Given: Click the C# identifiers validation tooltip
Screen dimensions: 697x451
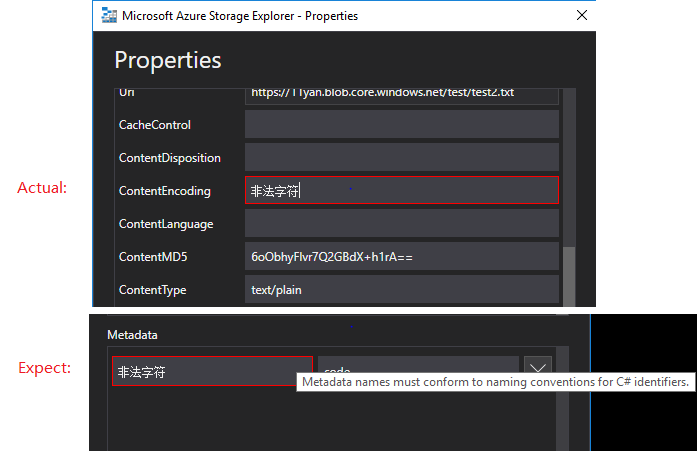Looking at the screenshot, I should coord(496,382).
